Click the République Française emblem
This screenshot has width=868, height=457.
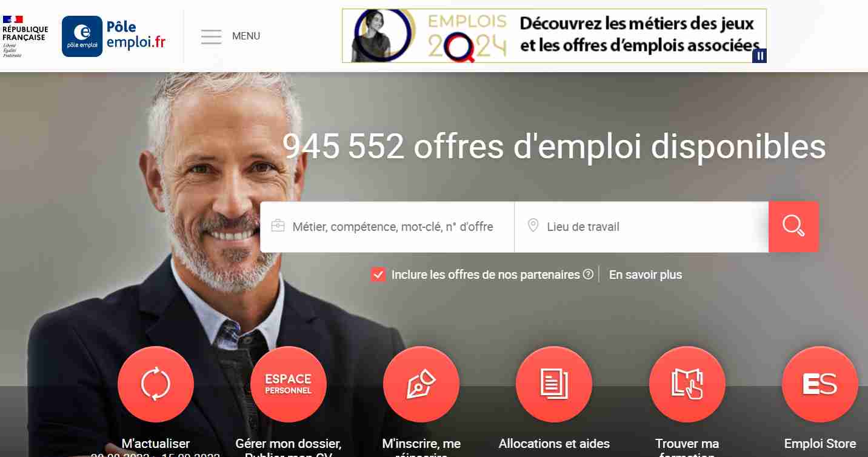pos(25,36)
